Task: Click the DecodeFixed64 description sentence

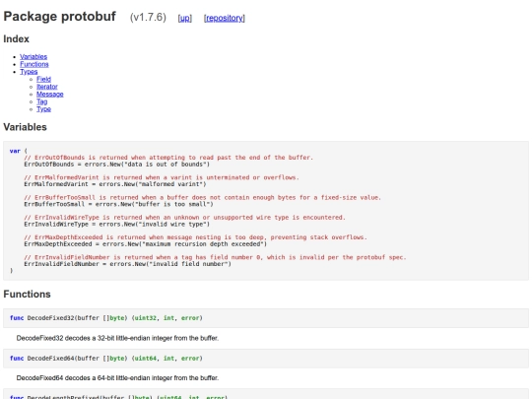Action: 117,378
